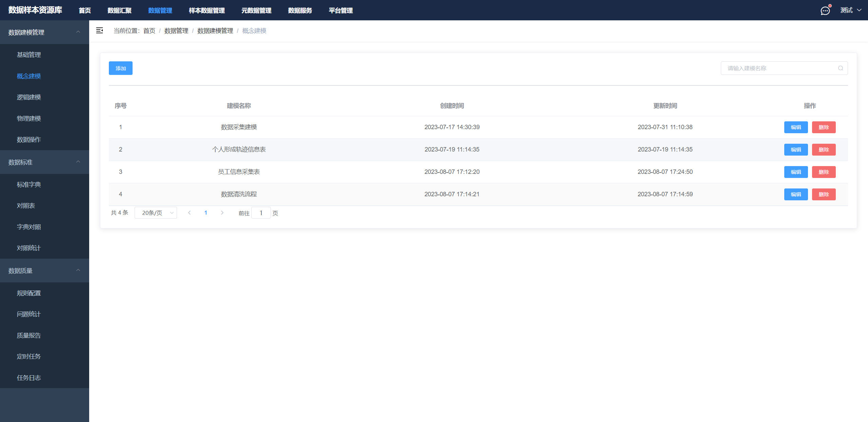Image resolution: width=868 pixels, height=422 pixels.
Task: Click 数据管理 breadcrumb link
Action: pyautogui.click(x=176, y=31)
